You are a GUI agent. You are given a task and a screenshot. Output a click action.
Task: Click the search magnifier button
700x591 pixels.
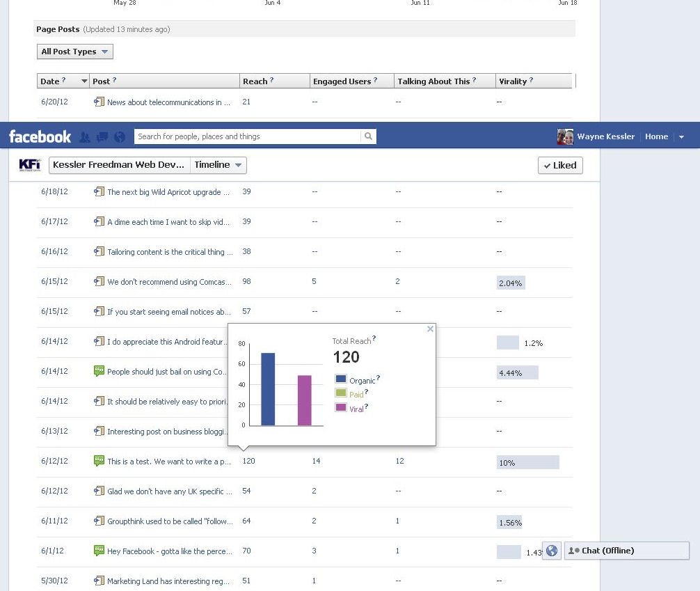(x=368, y=136)
